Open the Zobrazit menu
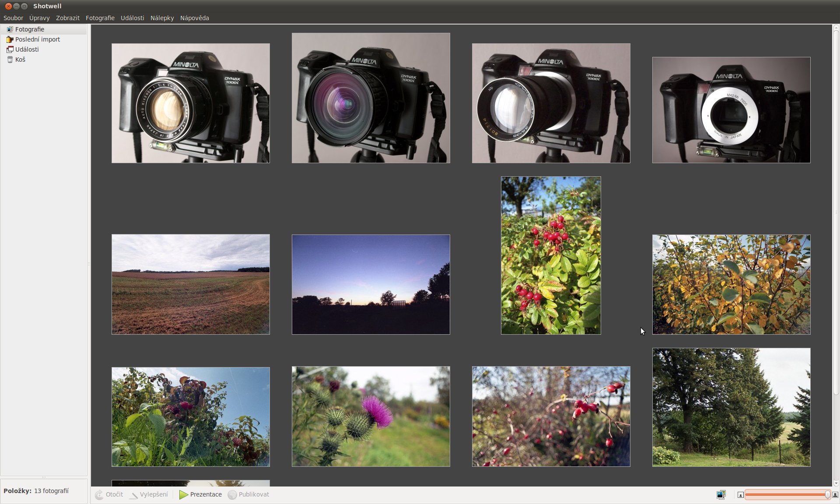The image size is (840, 504). 68,18
